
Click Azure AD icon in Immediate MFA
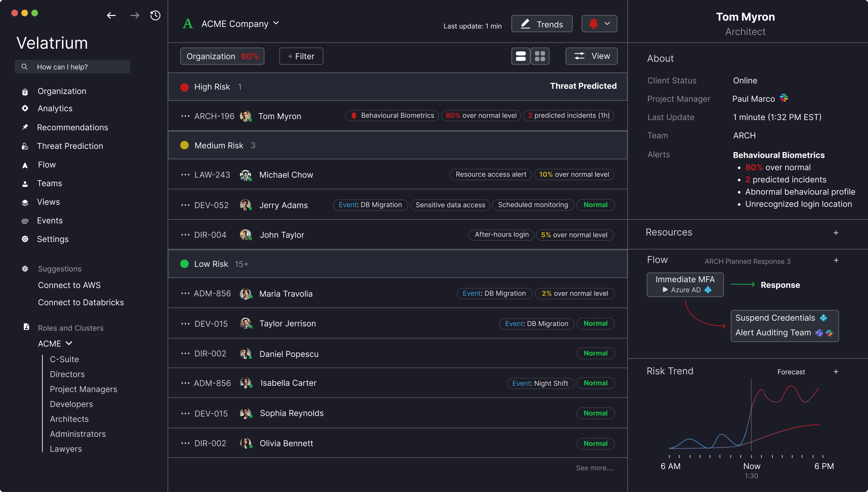[708, 290]
